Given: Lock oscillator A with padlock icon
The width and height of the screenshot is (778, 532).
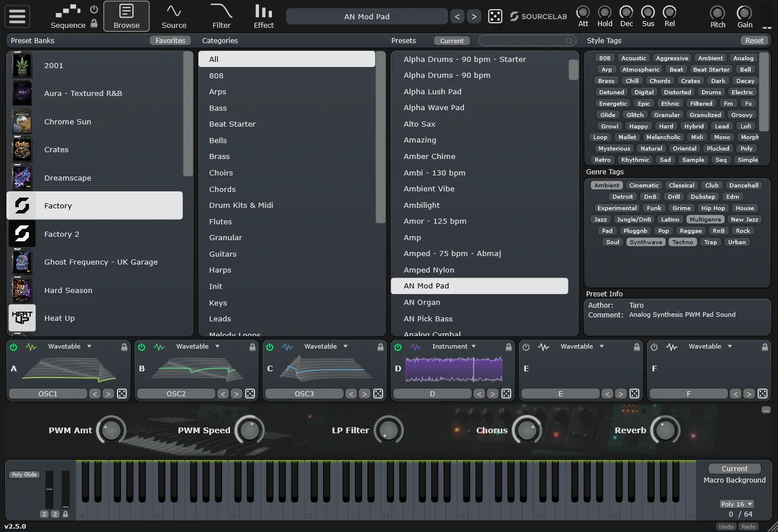Looking at the screenshot, I should pos(124,347).
